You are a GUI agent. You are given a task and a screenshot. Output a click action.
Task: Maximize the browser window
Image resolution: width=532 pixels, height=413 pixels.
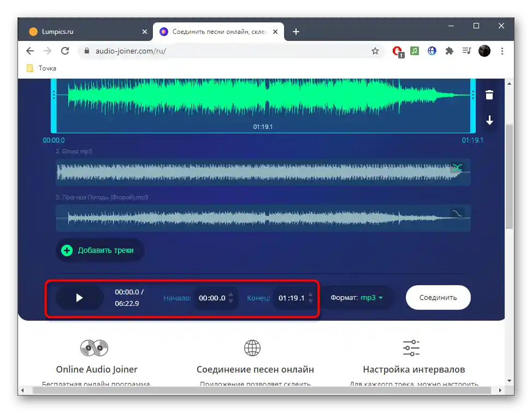tap(476, 26)
